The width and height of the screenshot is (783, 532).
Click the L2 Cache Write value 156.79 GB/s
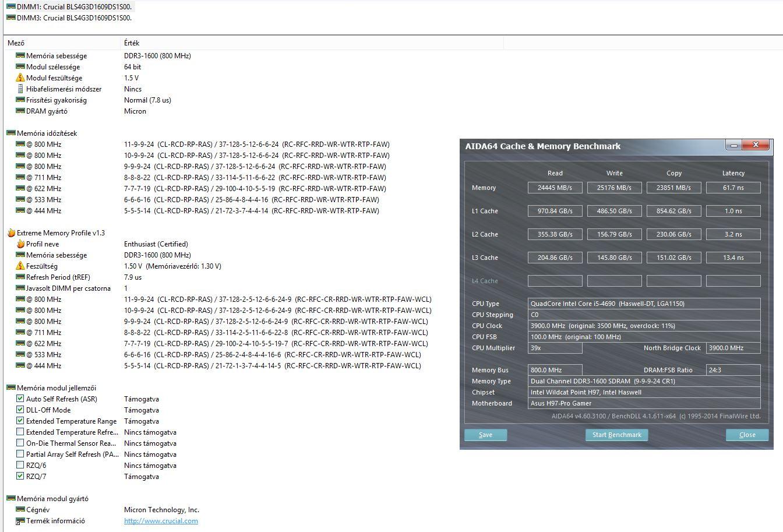(615, 234)
